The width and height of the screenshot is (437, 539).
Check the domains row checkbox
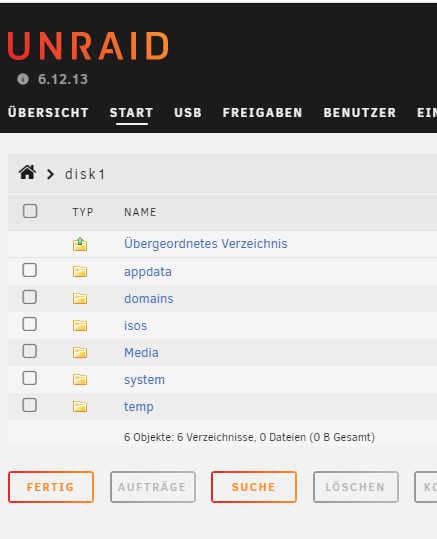tap(30, 297)
